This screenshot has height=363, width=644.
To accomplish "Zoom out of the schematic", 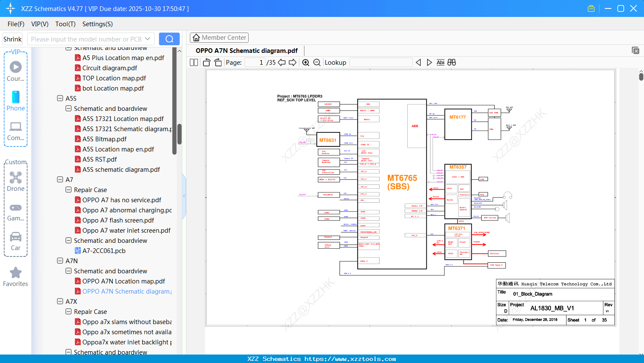I will [317, 63].
